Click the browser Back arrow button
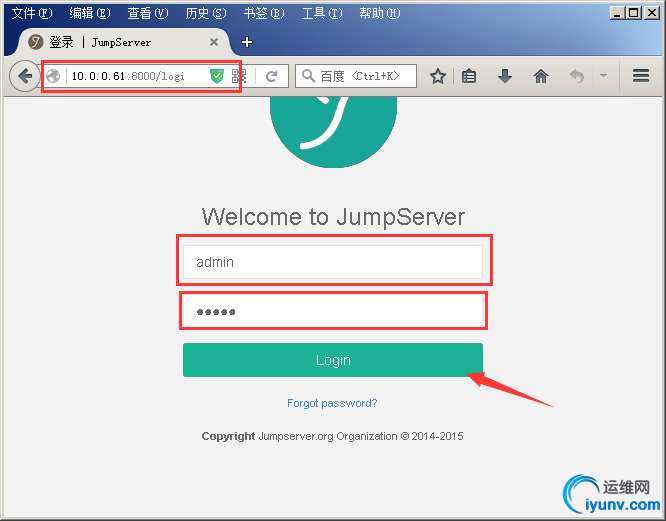 [x=25, y=76]
